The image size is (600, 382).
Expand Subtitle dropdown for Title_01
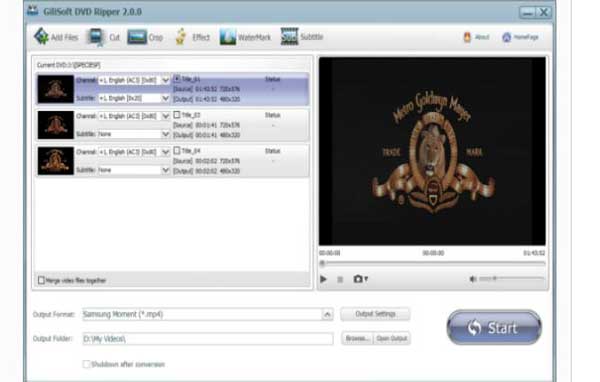pyautogui.click(x=165, y=98)
